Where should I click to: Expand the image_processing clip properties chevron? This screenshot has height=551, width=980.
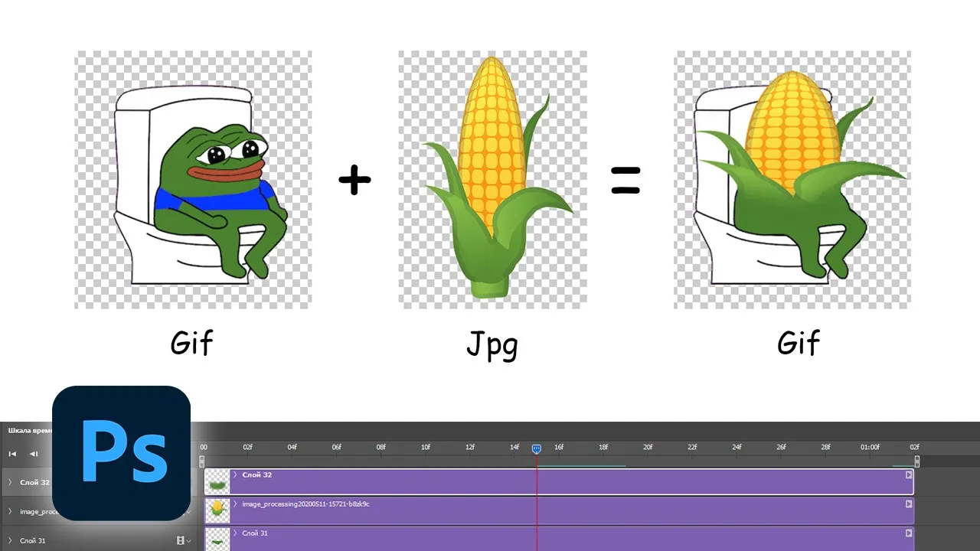pos(236,504)
